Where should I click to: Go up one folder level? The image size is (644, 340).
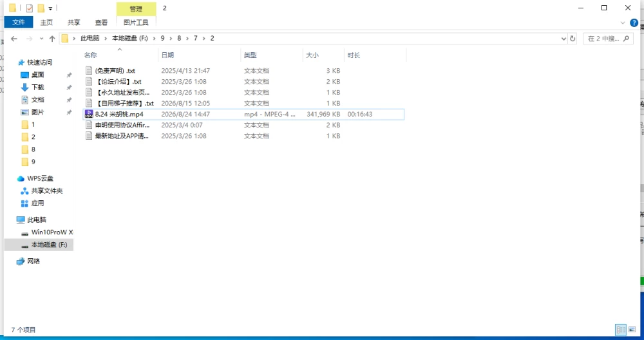(x=52, y=39)
